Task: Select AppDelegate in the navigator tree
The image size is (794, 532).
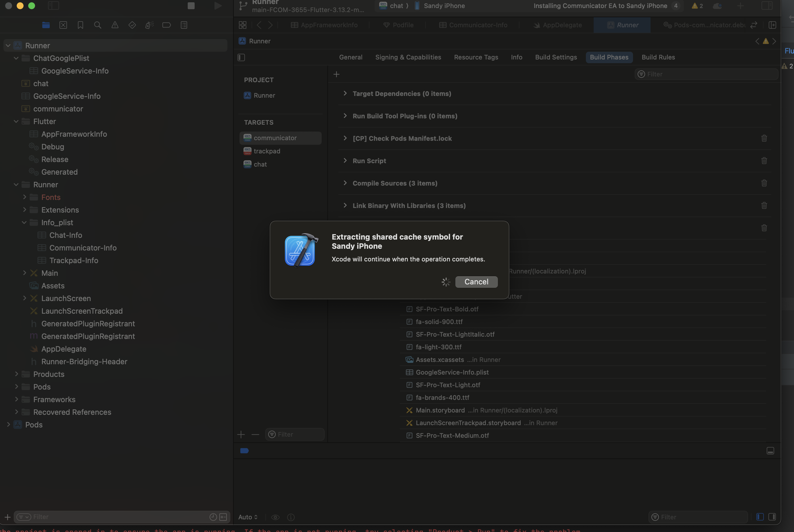Action: (x=64, y=349)
